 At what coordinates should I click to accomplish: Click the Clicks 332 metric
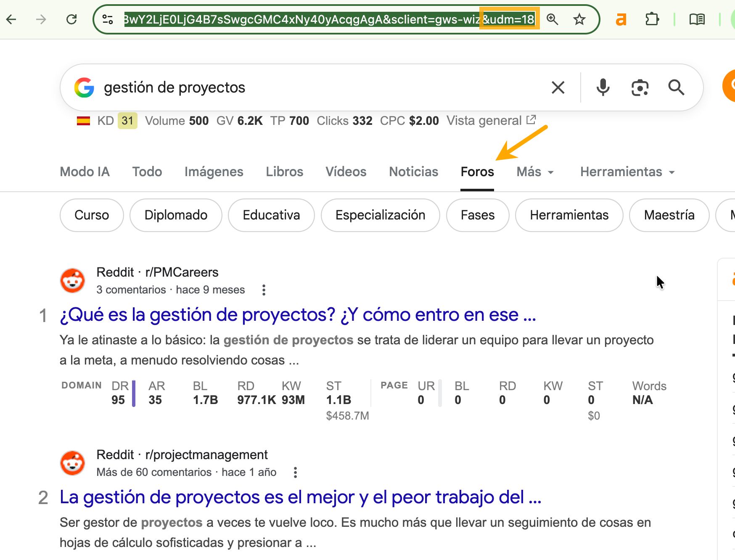344,121
